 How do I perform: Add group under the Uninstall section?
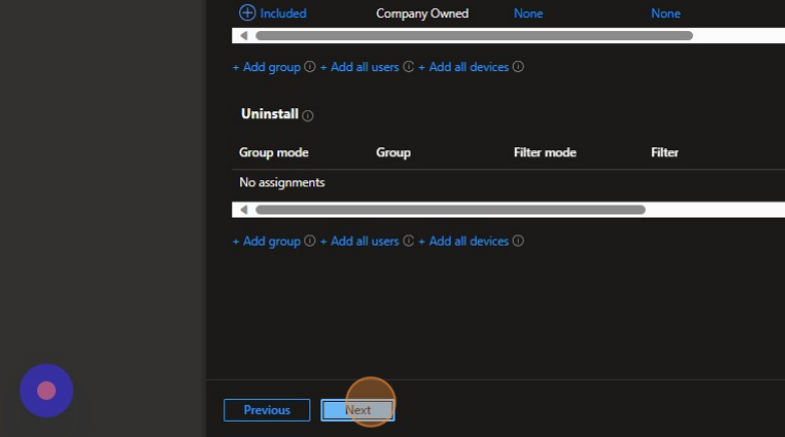coord(267,241)
